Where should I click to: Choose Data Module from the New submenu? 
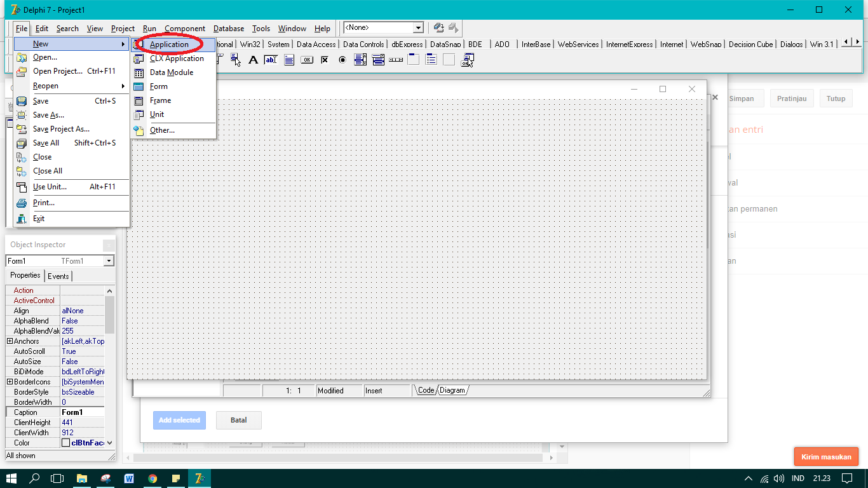(173, 72)
